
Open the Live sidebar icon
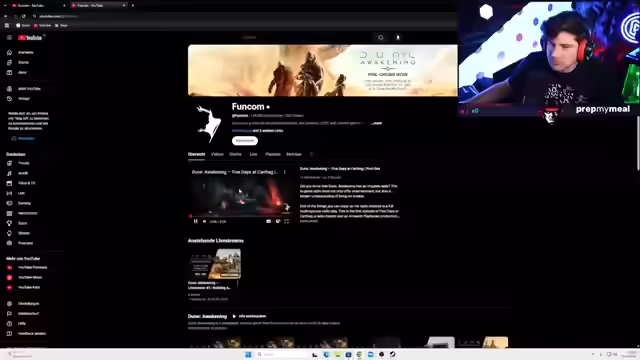click(9, 193)
